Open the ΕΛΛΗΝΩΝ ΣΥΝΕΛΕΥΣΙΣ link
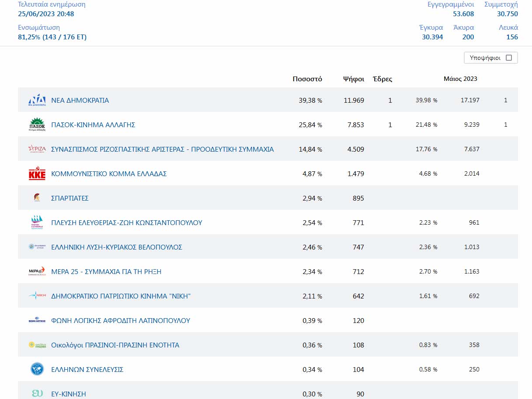Image resolution: width=532 pixels, height=399 pixels. pyautogui.click(x=87, y=369)
